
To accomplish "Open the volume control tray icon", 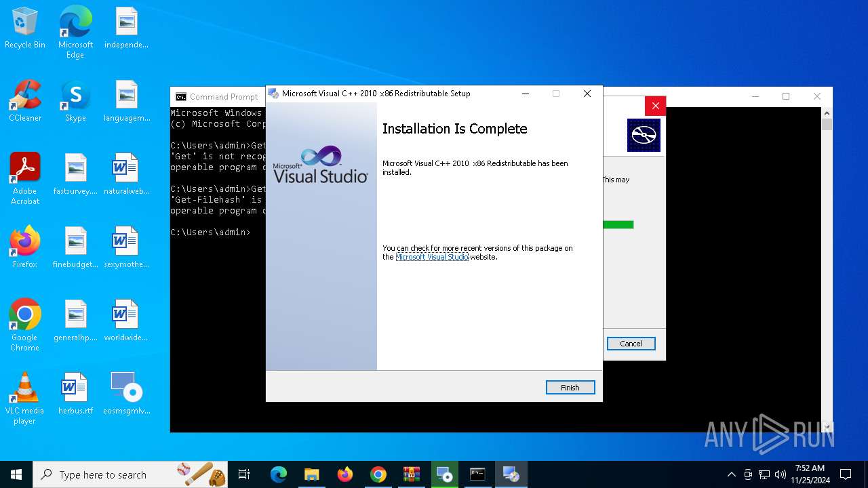I will (781, 474).
